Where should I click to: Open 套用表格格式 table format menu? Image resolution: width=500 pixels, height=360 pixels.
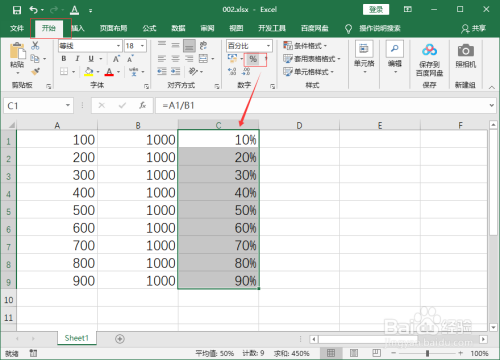(x=312, y=59)
